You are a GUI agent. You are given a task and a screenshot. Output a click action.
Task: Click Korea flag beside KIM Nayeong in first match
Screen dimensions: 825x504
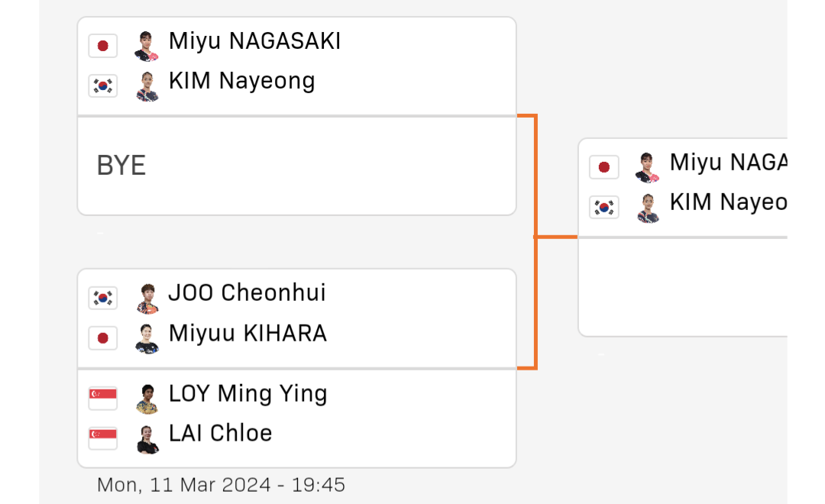[x=102, y=86]
